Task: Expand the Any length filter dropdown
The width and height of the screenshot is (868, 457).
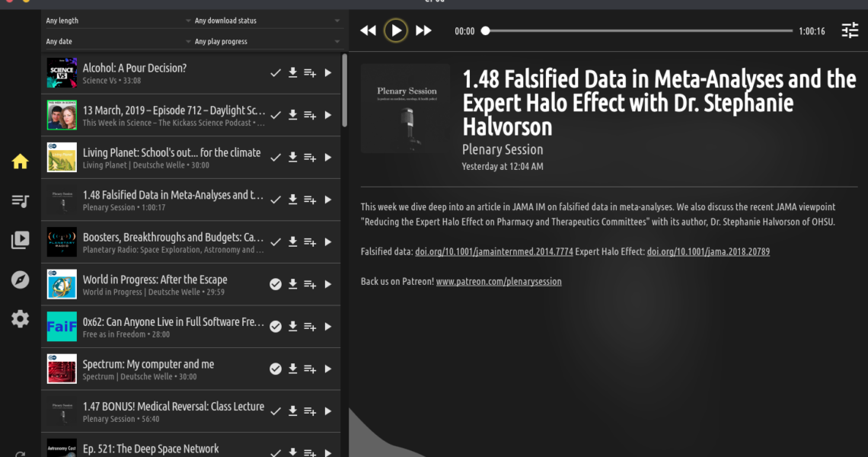Action: (x=116, y=21)
